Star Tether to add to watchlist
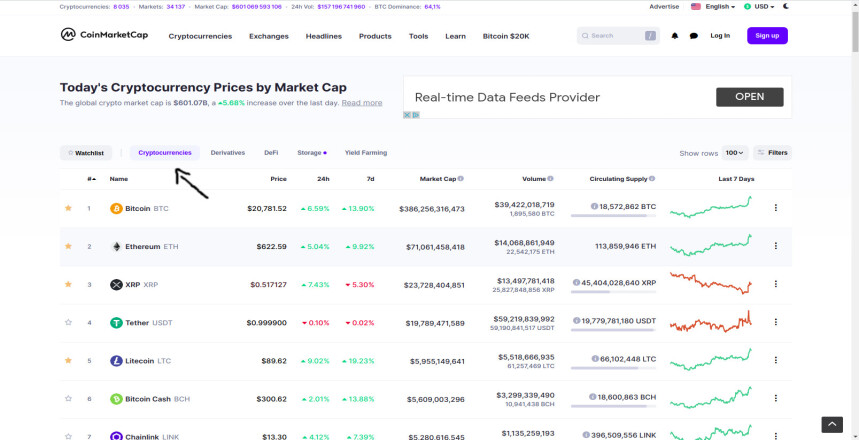The image size is (859, 440). [x=68, y=322]
